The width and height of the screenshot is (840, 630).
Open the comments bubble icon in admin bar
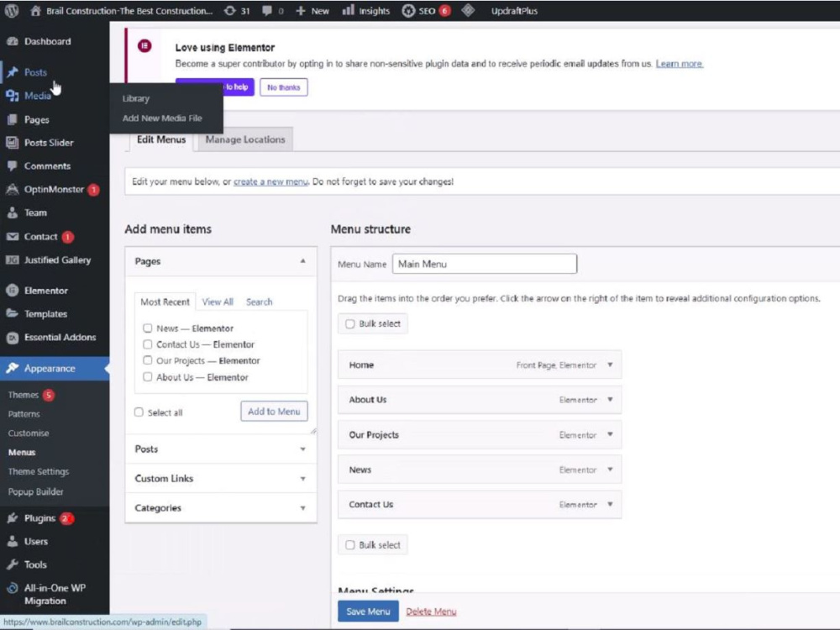(x=267, y=11)
